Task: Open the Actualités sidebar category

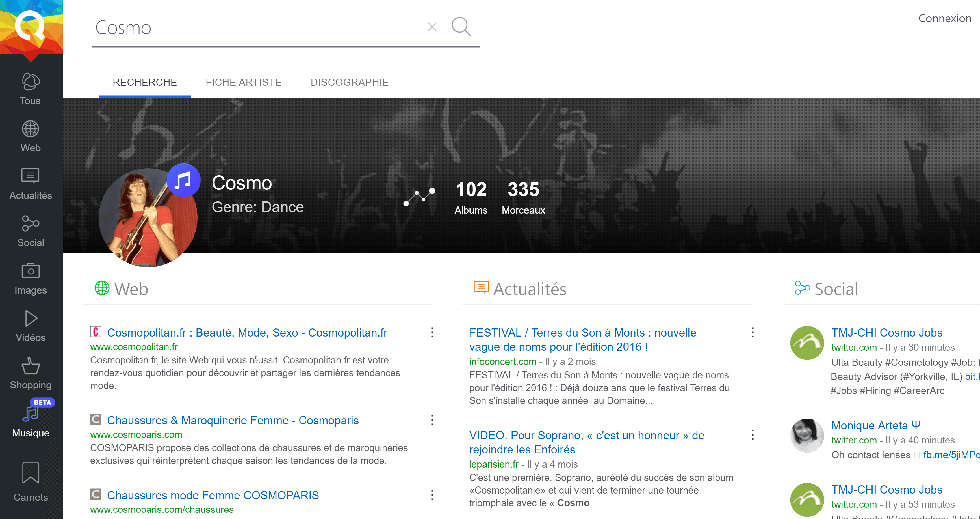Action: click(31, 184)
